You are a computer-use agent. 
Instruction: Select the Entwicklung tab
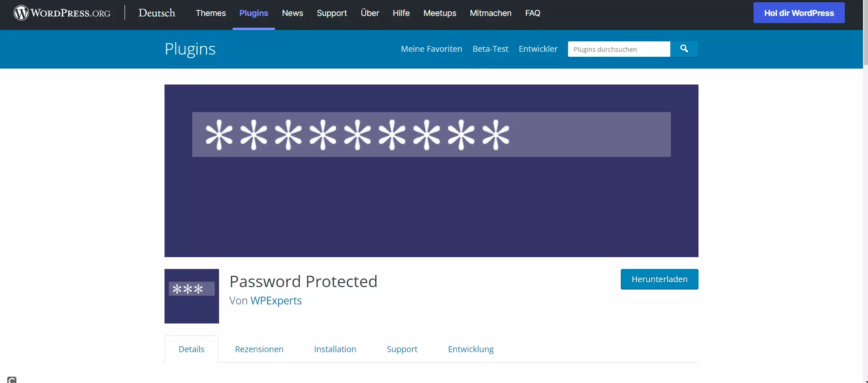[470, 349]
